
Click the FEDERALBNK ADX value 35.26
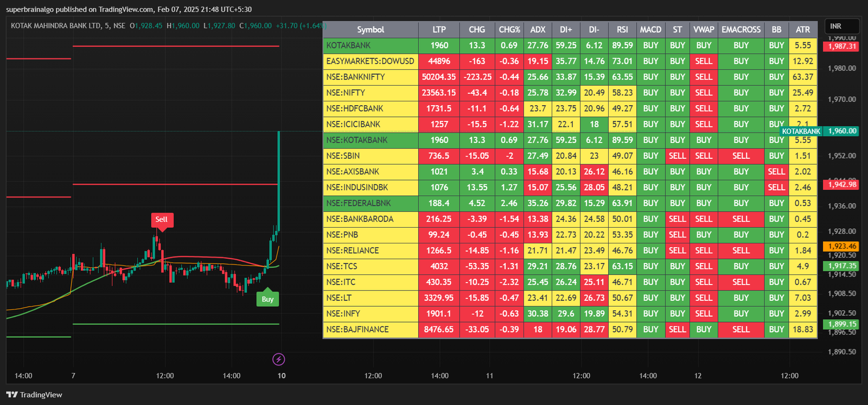pos(538,203)
